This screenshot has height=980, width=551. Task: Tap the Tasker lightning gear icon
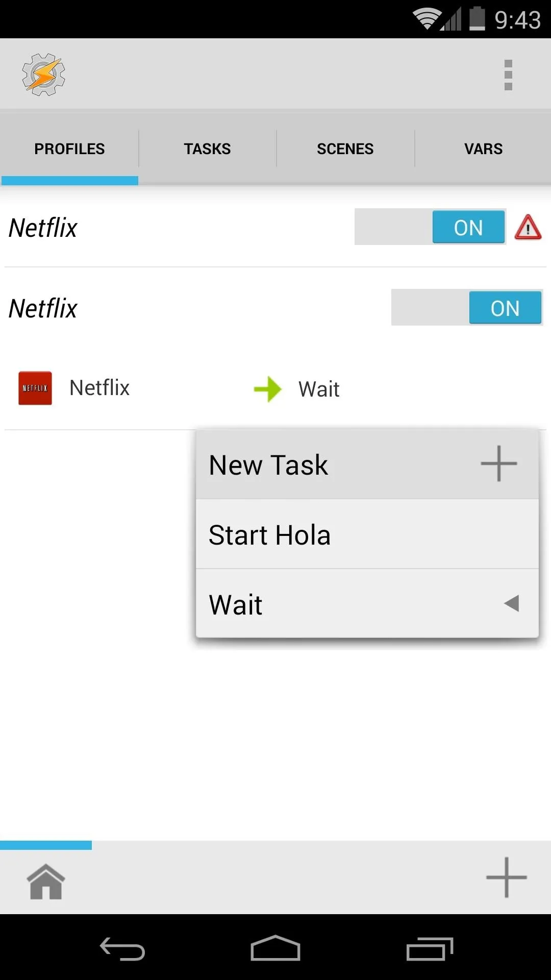pos(44,75)
